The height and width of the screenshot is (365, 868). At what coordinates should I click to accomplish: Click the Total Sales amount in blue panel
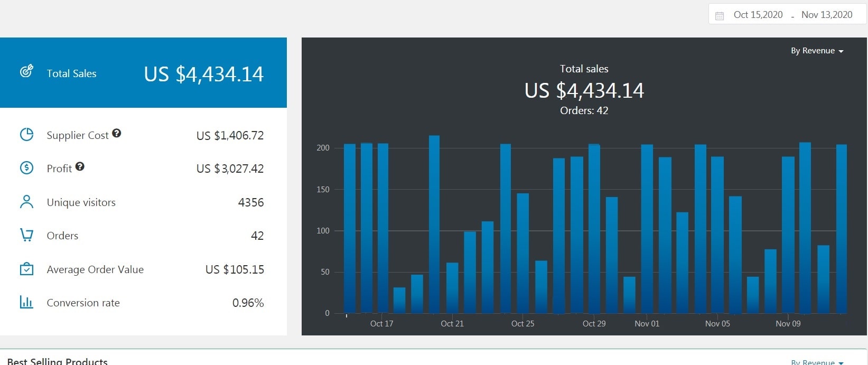point(203,74)
